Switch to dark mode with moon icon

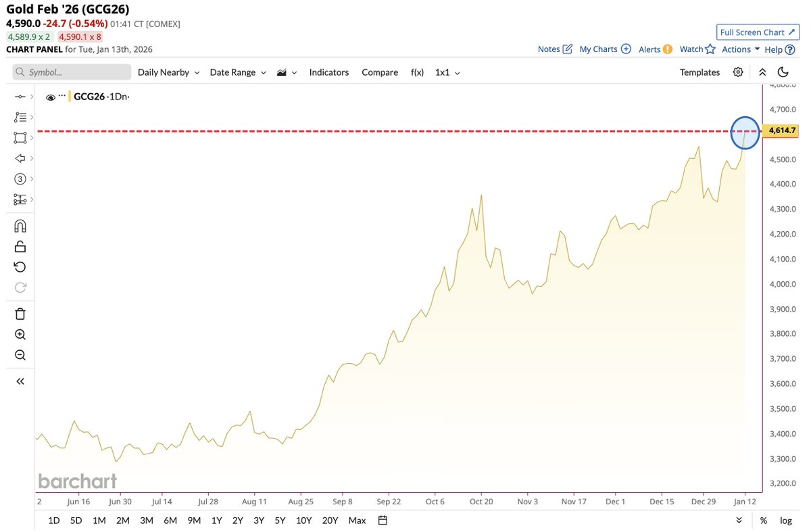(x=783, y=72)
